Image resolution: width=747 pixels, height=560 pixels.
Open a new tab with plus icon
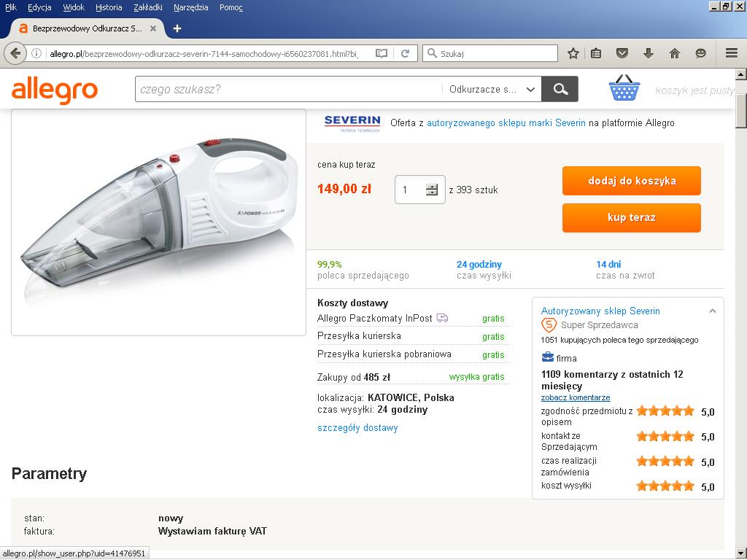[x=177, y=28]
